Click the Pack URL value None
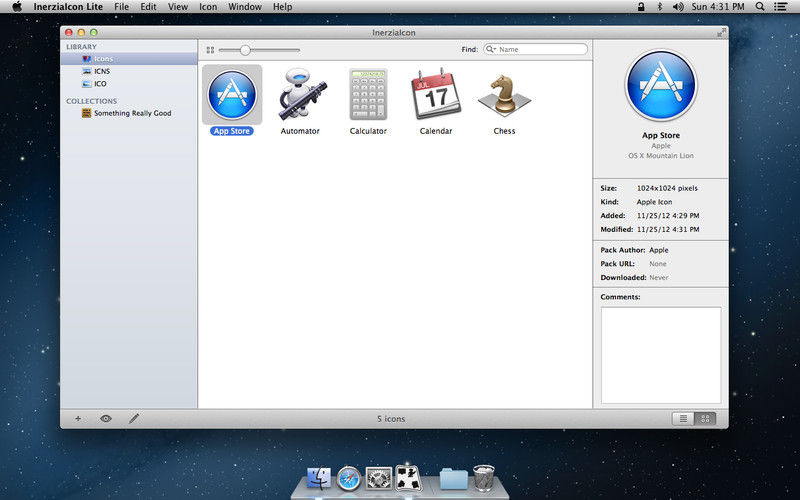The width and height of the screenshot is (800, 500). (658, 264)
